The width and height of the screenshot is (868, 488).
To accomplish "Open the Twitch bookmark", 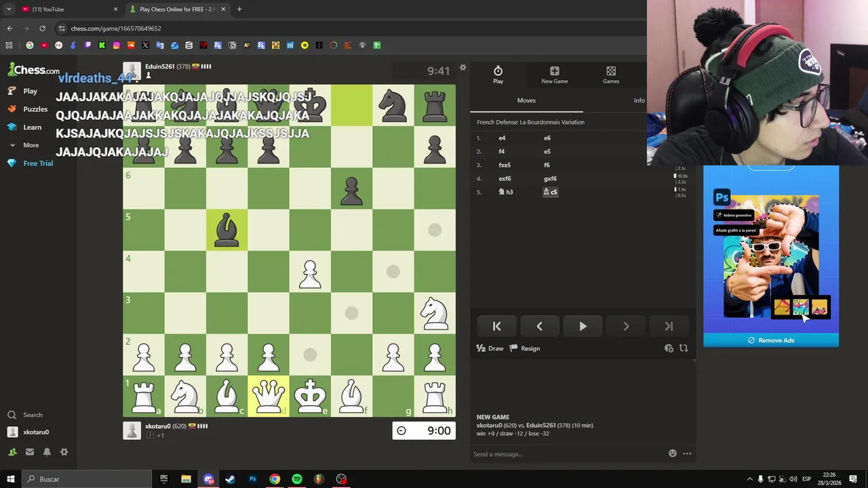I will coord(87,45).
